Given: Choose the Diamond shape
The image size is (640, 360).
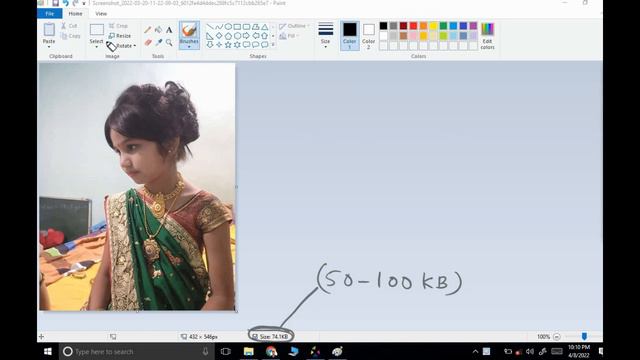Looking at the screenshot, I should coord(219,36).
